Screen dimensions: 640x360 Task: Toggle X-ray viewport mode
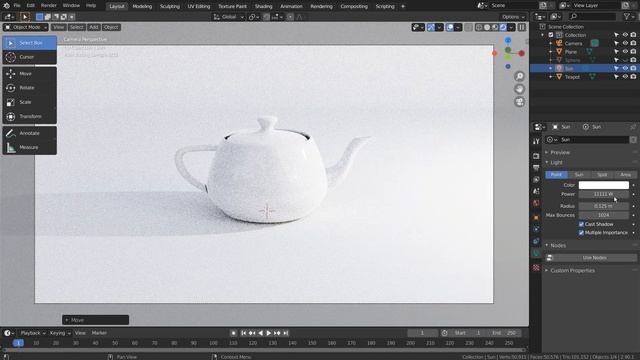pyautogui.click(x=468, y=27)
